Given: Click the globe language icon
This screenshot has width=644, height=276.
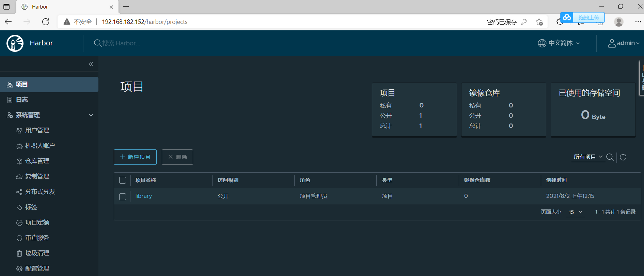Looking at the screenshot, I should click(x=542, y=43).
